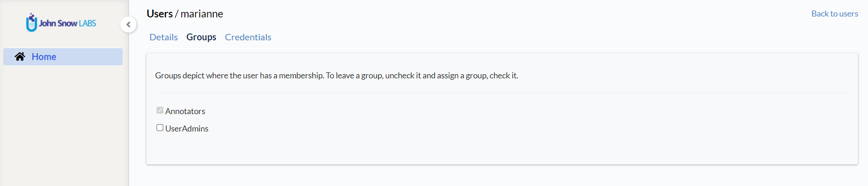The width and height of the screenshot is (868, 186).
Task: Click the blank sidebar area below Home
Action: (64, 128)
